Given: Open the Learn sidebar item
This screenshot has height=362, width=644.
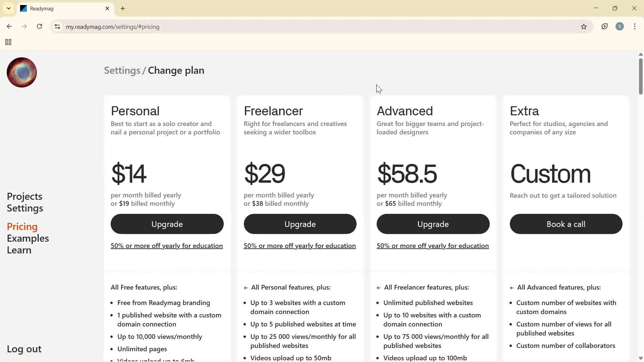Looking at the screenshot, I should [19, 250].
